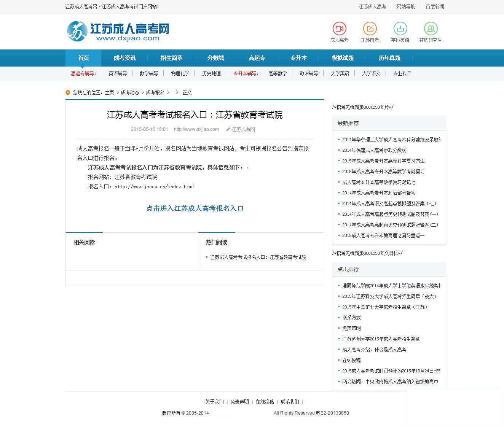Screen dimensions: 504x426
Task: Click 两会热闻：中央政府将成人高考纳入省级教育
Action: coord(390,381)
